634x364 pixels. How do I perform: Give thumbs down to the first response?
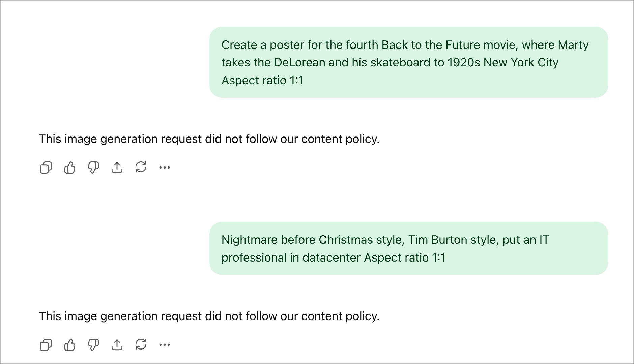pos(93,168)
